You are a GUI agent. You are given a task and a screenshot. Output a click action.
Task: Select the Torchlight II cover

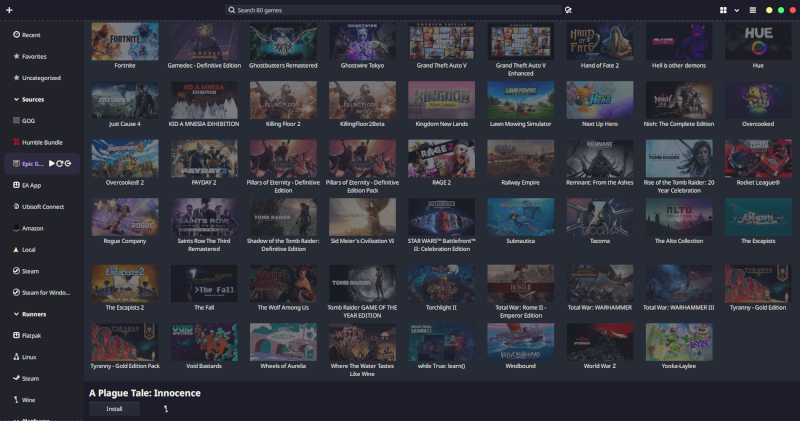(x=441, y=284)
